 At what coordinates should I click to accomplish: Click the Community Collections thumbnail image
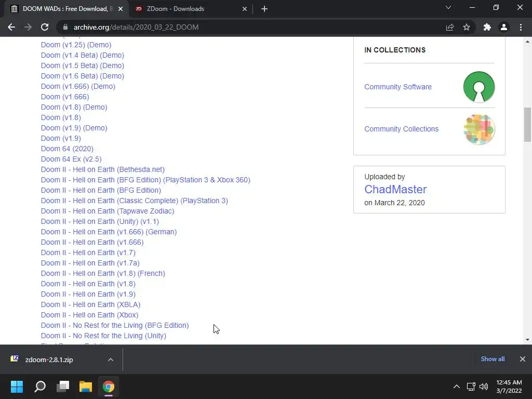coord(478,129)
